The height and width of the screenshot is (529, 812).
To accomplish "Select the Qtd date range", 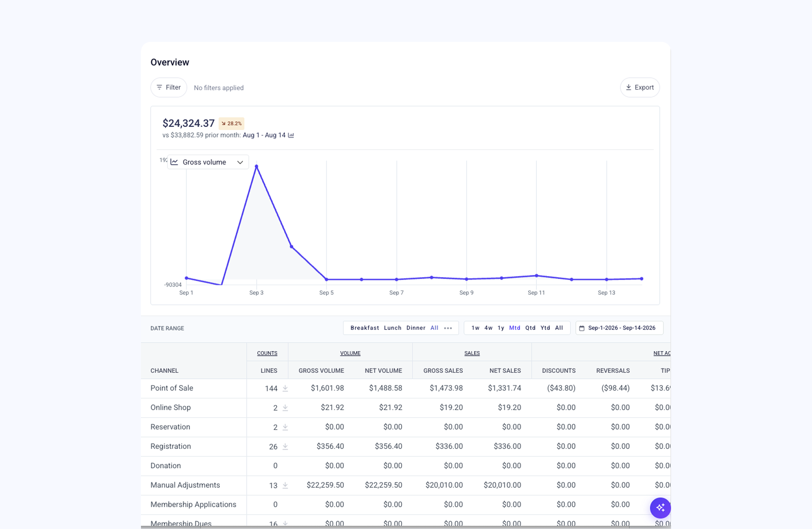I will click(530, 328).
